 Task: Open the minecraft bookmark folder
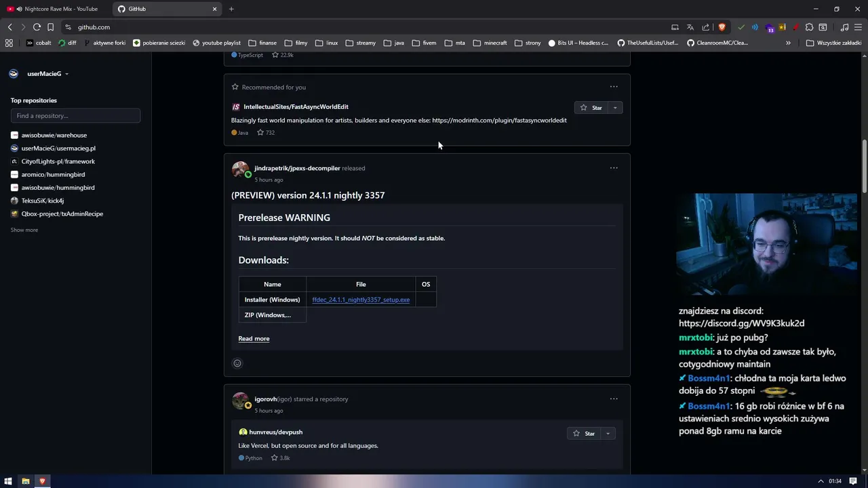[490, 43]
